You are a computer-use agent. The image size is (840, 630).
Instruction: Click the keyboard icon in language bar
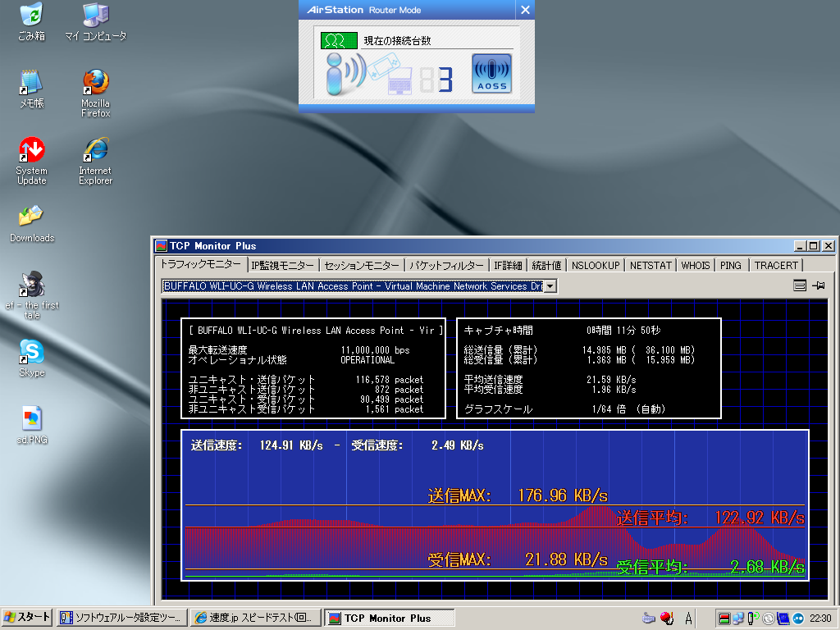click(648, 619)
